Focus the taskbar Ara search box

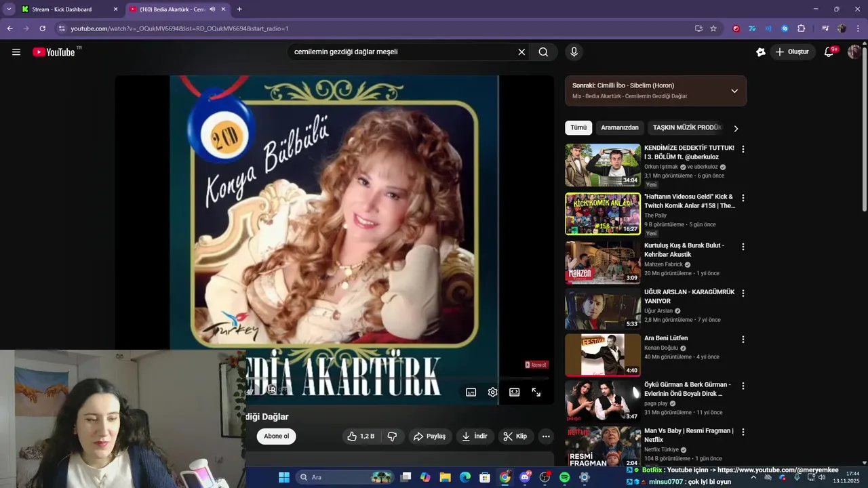pyautogui.click(x=346, y=477)
